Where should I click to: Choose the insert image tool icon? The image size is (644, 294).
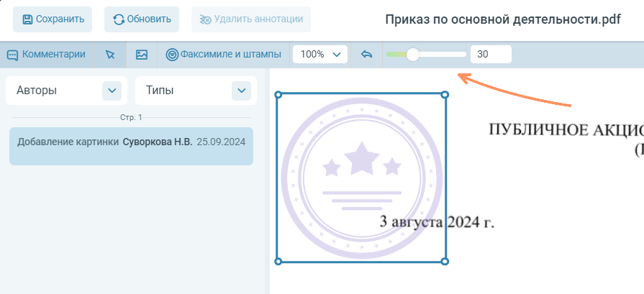click(x=142, y=55)
